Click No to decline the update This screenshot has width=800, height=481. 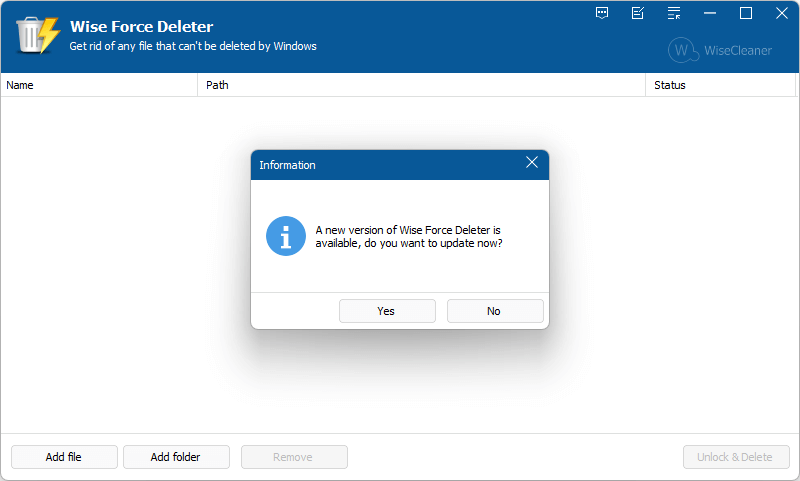coord(495,311)
